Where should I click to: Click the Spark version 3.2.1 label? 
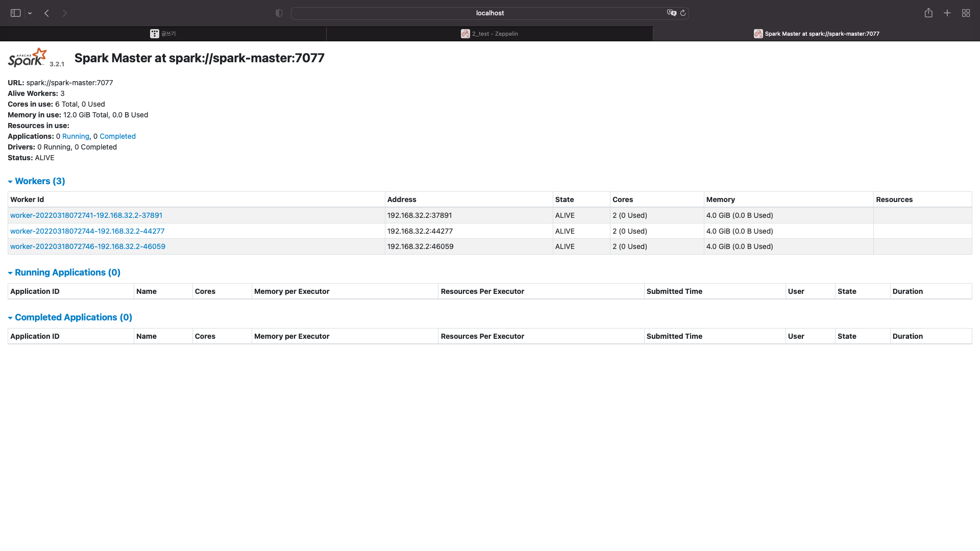(57, 64)
